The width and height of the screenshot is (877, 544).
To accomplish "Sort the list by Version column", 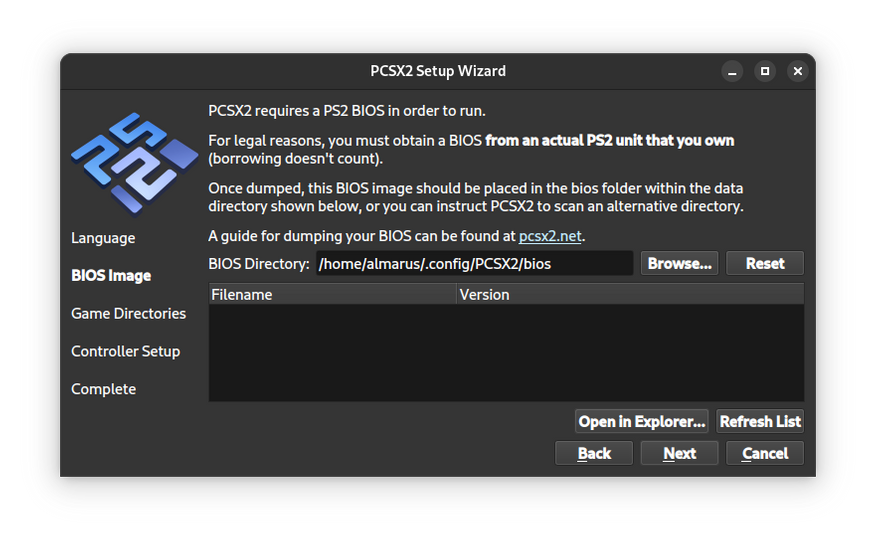I will tap(630, 295).
